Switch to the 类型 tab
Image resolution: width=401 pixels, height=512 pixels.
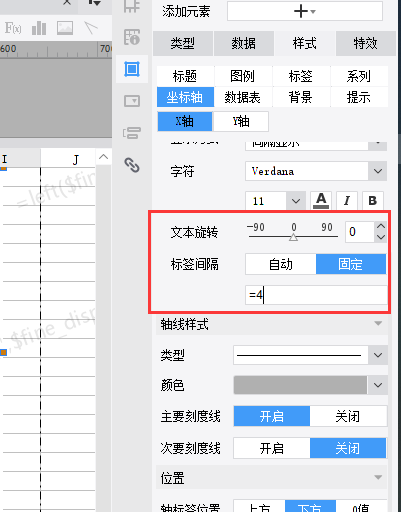click(x=183, y=43)
